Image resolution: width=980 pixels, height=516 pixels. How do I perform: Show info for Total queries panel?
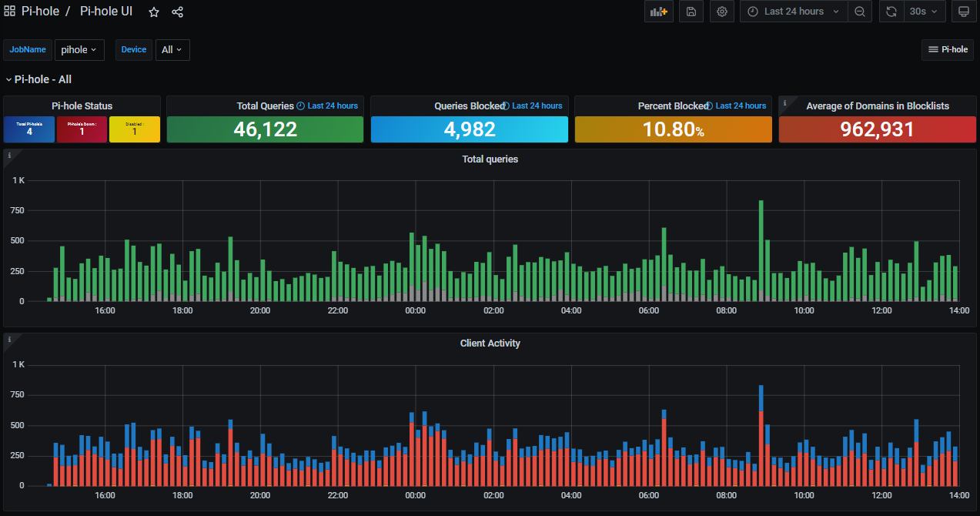coord(9,156)
